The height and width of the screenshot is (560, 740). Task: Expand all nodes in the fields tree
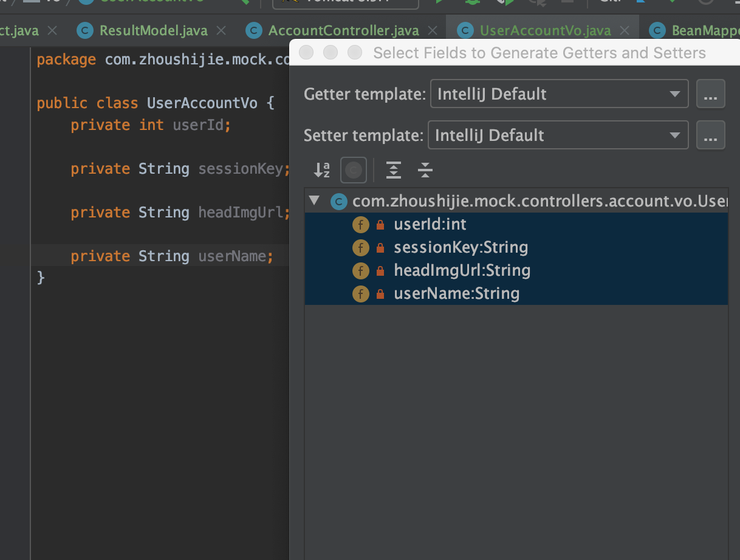(394, 170)
